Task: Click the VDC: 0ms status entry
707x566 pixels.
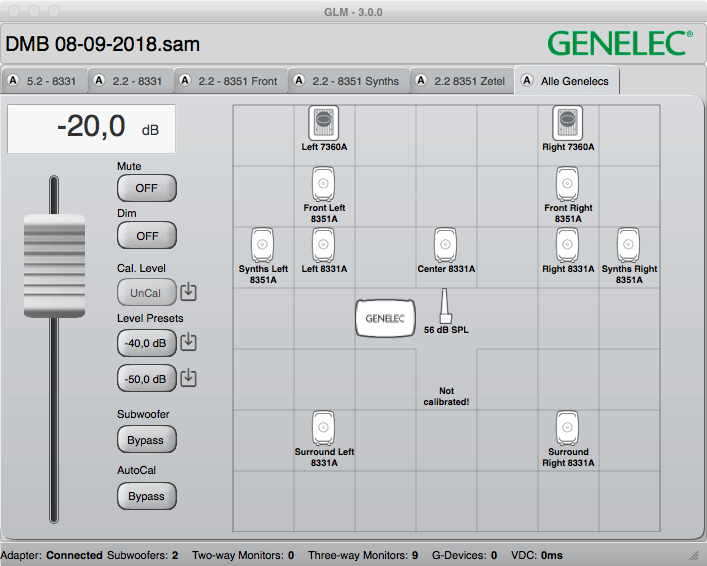Action: pos(537,555)
